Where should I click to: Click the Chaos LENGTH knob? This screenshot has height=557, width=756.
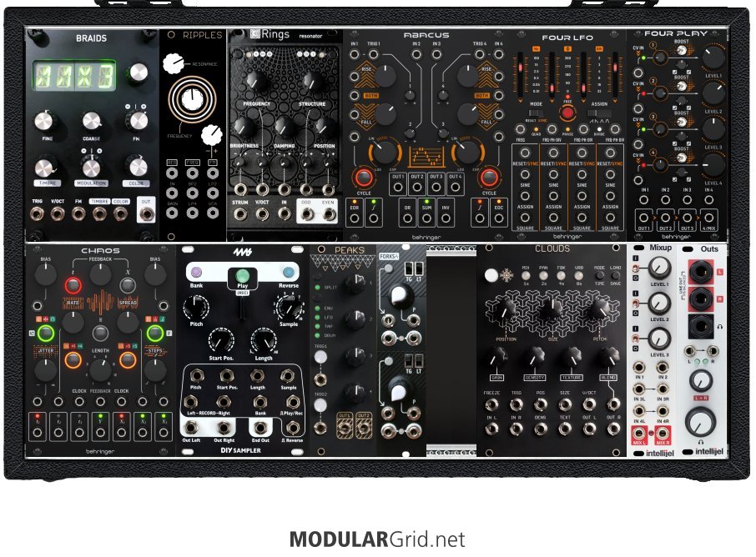tap(100, 369)
